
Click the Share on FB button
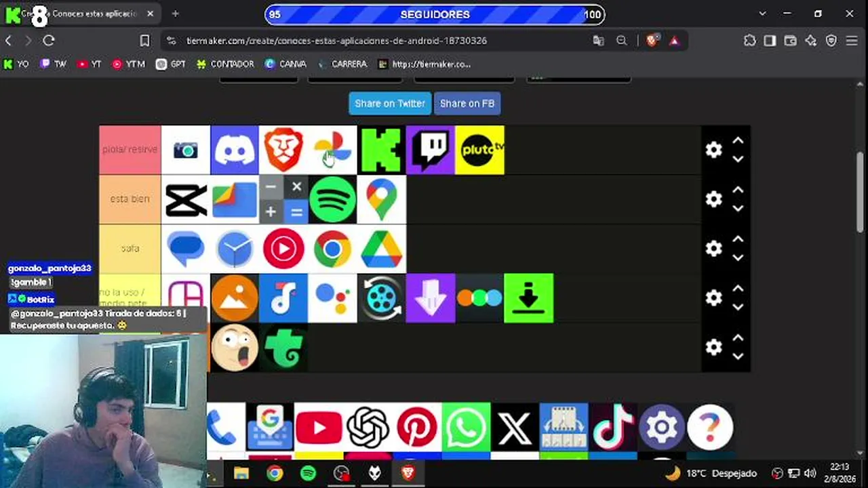(467, 104)
